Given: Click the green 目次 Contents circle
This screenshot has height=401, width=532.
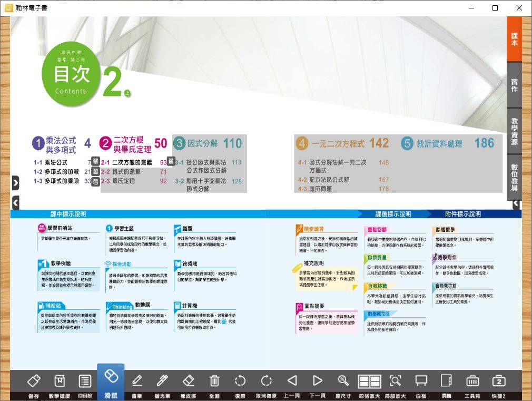Looking at the screenshot, I should 71,73.
